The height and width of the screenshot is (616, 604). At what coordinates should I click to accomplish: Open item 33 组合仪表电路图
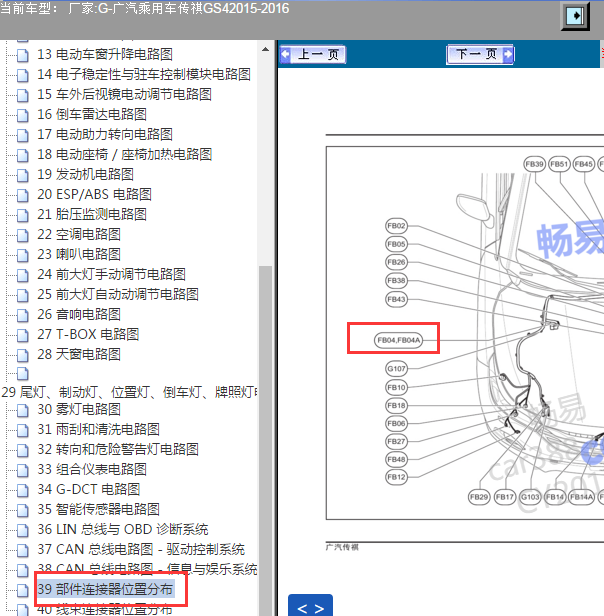(x=92, y=469)
